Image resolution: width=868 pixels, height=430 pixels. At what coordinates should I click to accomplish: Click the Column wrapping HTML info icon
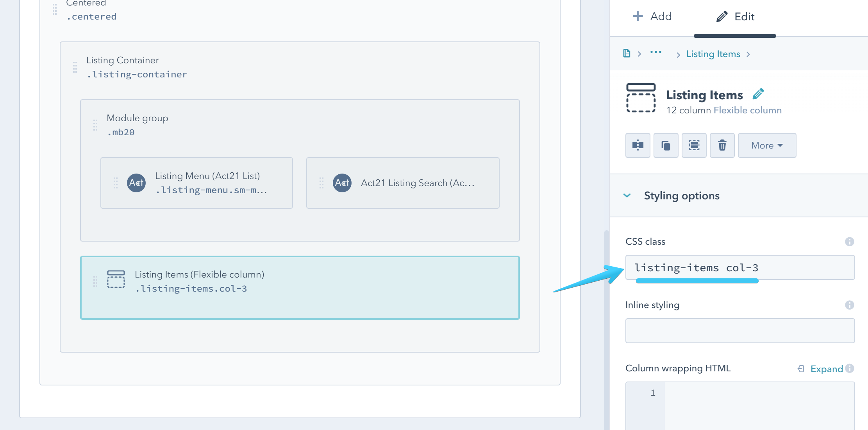(850, 368)
